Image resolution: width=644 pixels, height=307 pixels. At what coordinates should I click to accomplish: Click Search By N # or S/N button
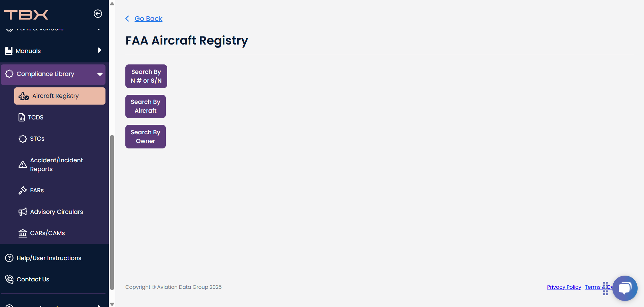146,76
